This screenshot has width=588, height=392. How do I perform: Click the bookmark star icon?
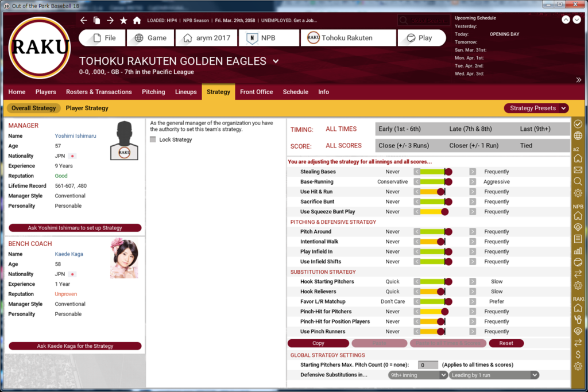coord(123,20)
